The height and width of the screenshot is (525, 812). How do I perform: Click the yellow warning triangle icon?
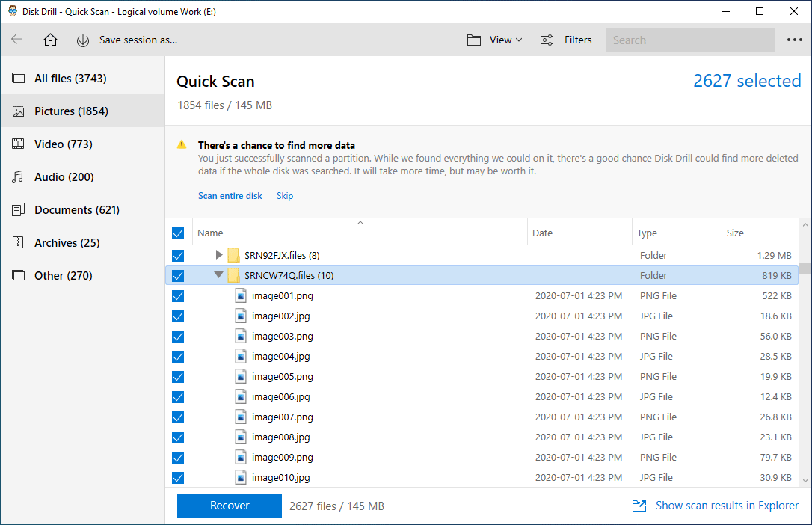(x=182, y=145)
